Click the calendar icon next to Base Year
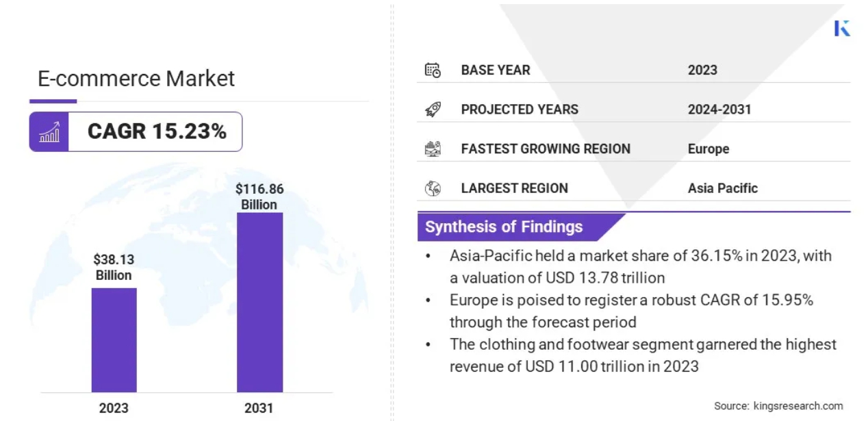868x421 pixels. [x=433, y=70]
